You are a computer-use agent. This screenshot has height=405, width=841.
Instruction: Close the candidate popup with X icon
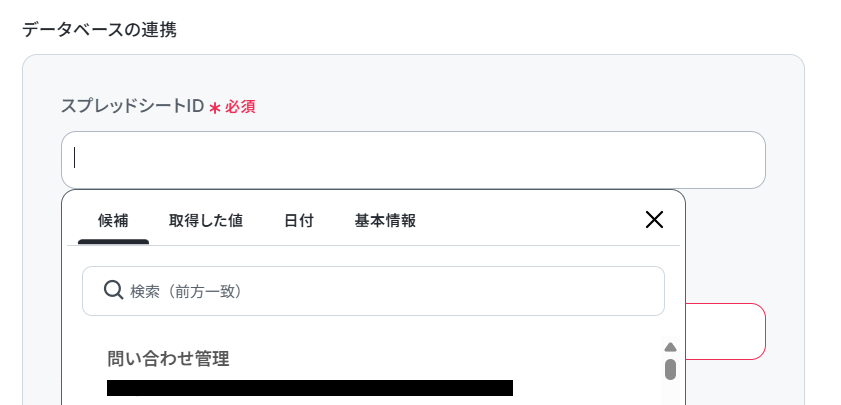coord(654,219)
